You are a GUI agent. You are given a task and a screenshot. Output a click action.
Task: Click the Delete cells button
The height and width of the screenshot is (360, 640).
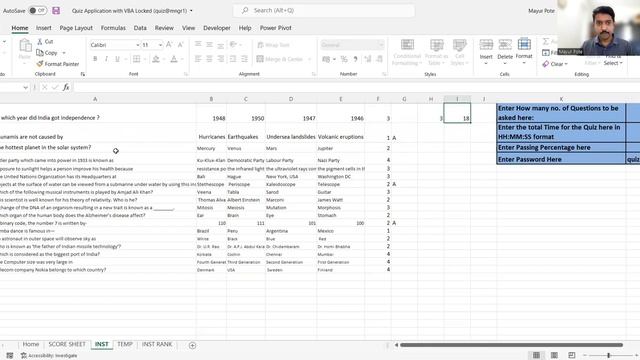505,51
